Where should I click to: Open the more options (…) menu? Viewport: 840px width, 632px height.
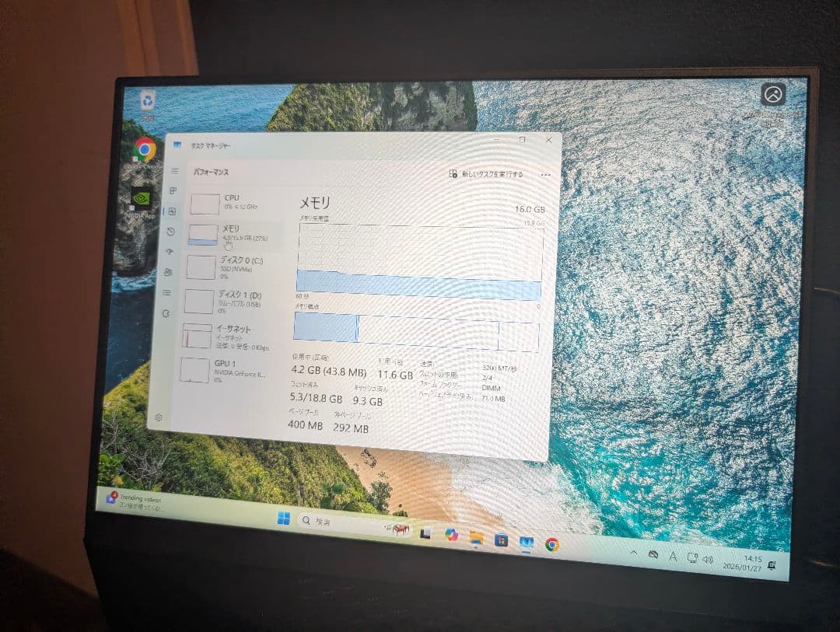tap(545, 176)
